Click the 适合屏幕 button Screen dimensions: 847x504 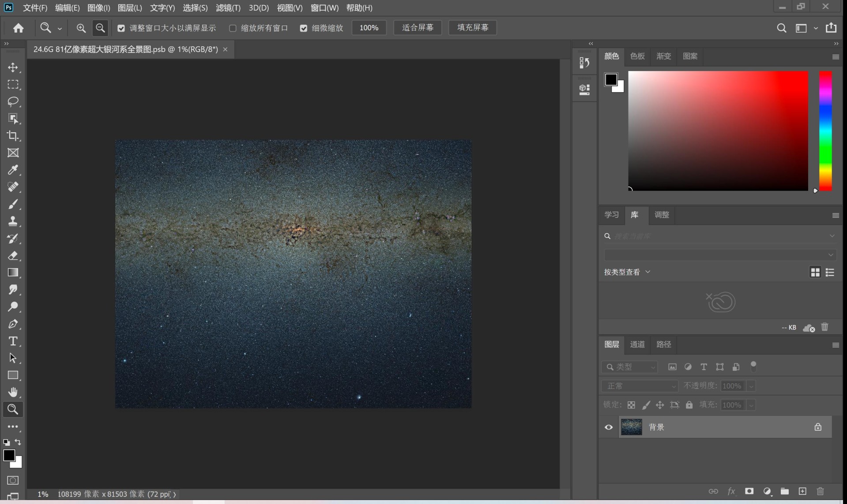point(418,28)
